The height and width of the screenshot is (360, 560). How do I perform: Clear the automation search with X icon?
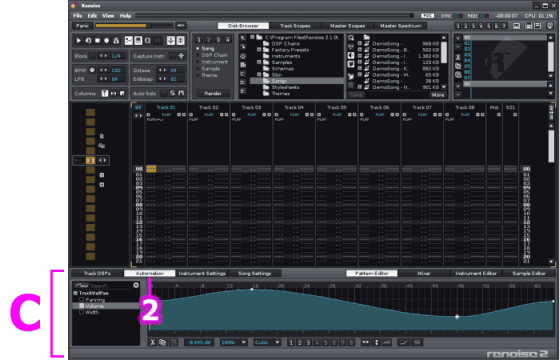point(136,285)
